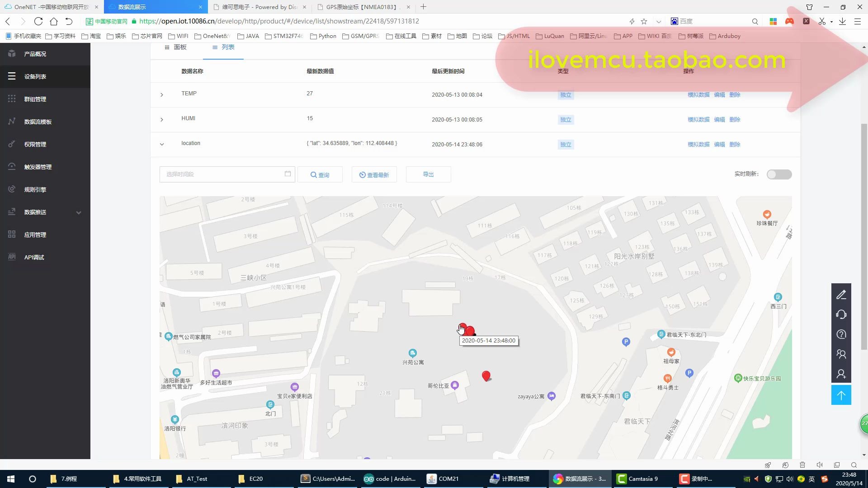Bookmark the page with the star icon
868x488 pixels.
point(644,21)
